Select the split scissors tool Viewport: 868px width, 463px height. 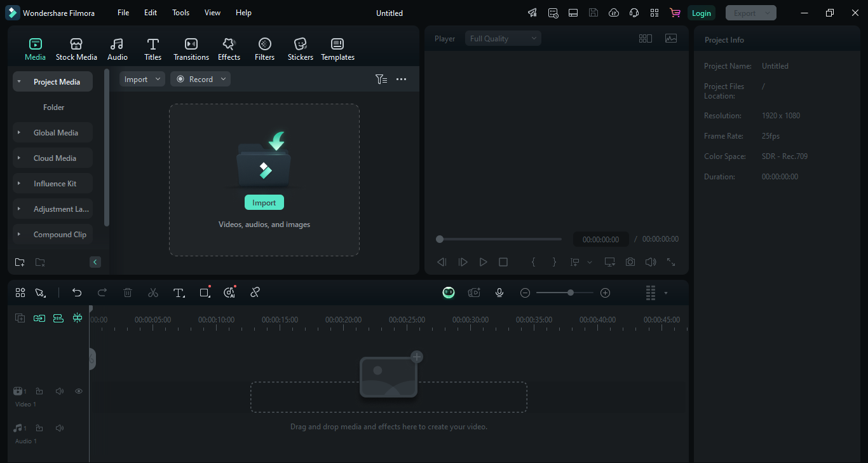click(153, 293)
